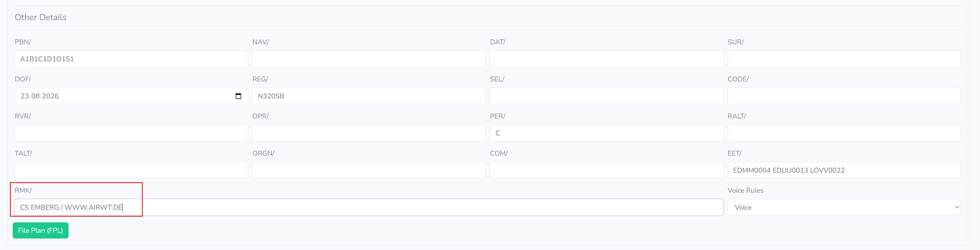
Task: Focus the empty CODE/ field
Action: pyautogui.click(x=844, y=96)
